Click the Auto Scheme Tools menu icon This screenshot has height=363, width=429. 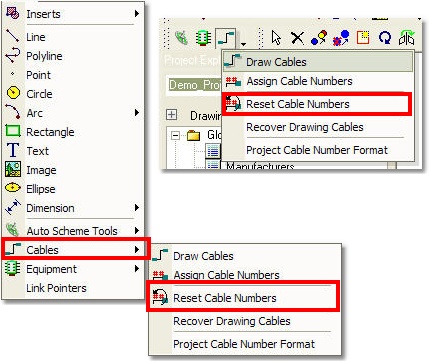(x=12, y=230)
